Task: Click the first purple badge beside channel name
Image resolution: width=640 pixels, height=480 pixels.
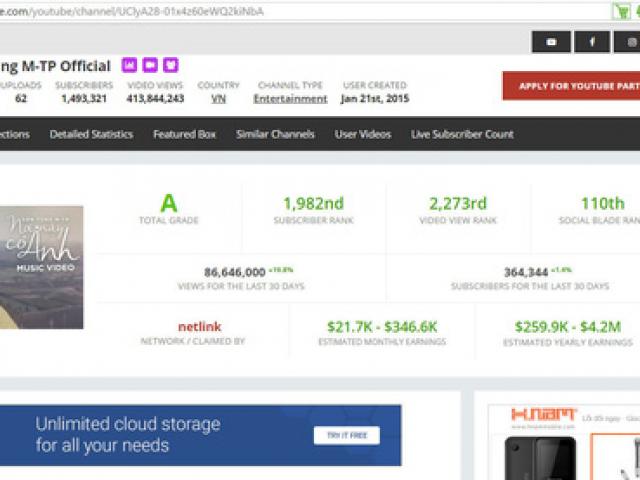Action: [129, 66]
